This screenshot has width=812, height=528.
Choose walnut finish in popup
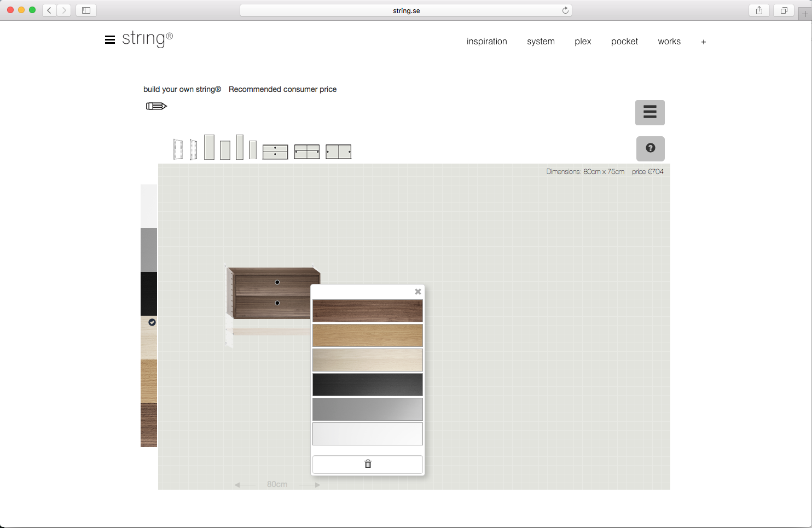368,311
